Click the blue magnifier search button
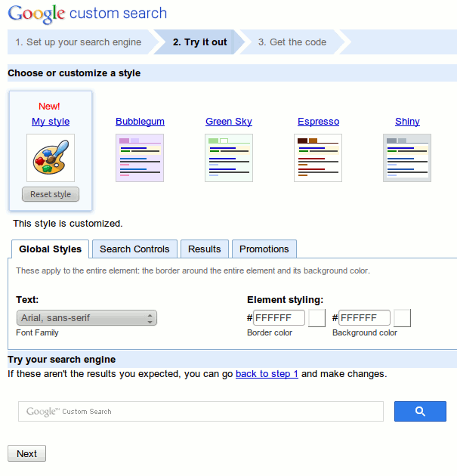Screen dimensions: 457x476 [420, 411]
